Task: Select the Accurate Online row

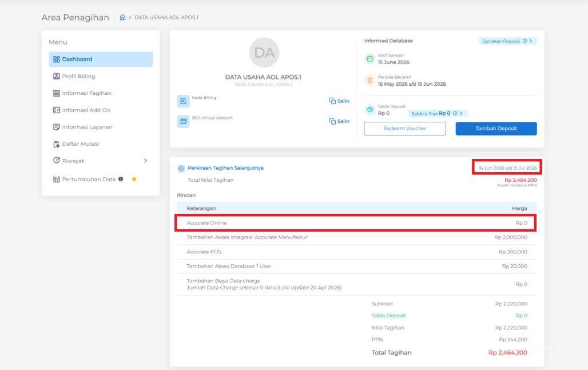Action: (x=356, y=222)
